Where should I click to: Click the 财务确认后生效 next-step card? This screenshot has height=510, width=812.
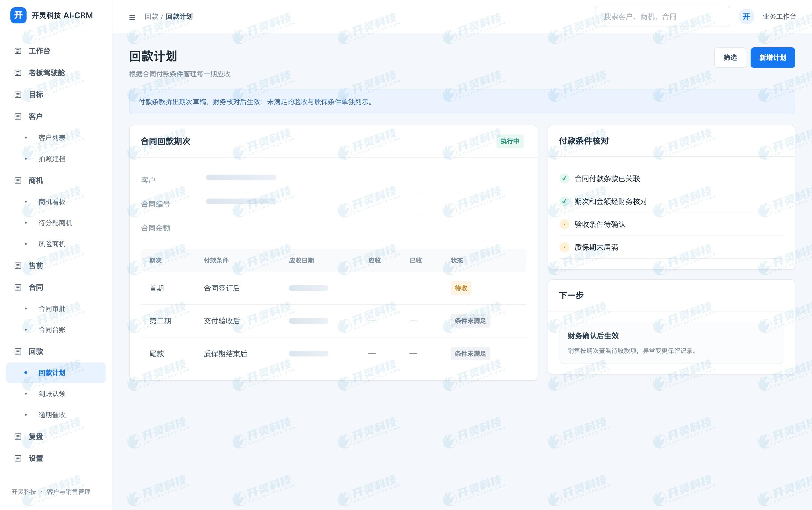click(x=671, y=343)
